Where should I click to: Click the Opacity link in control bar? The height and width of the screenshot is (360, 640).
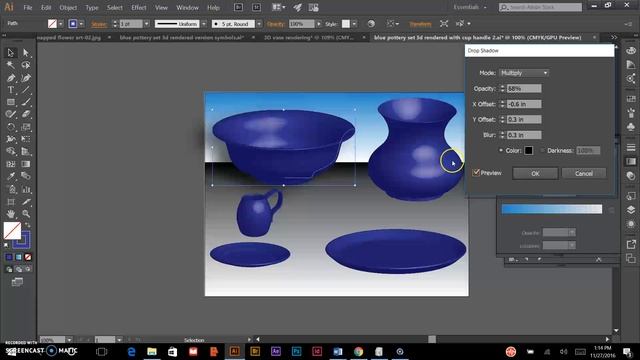tap(276, 24)
